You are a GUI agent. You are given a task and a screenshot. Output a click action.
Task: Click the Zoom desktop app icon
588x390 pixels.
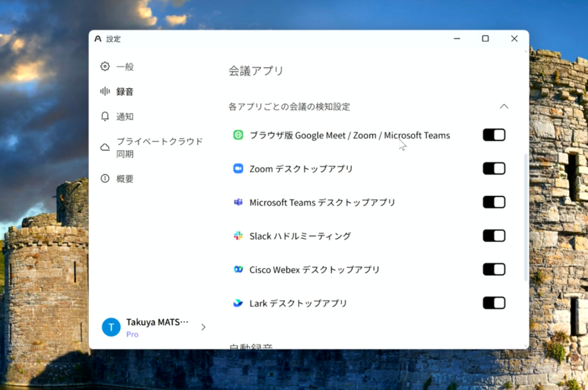point(238,169)
